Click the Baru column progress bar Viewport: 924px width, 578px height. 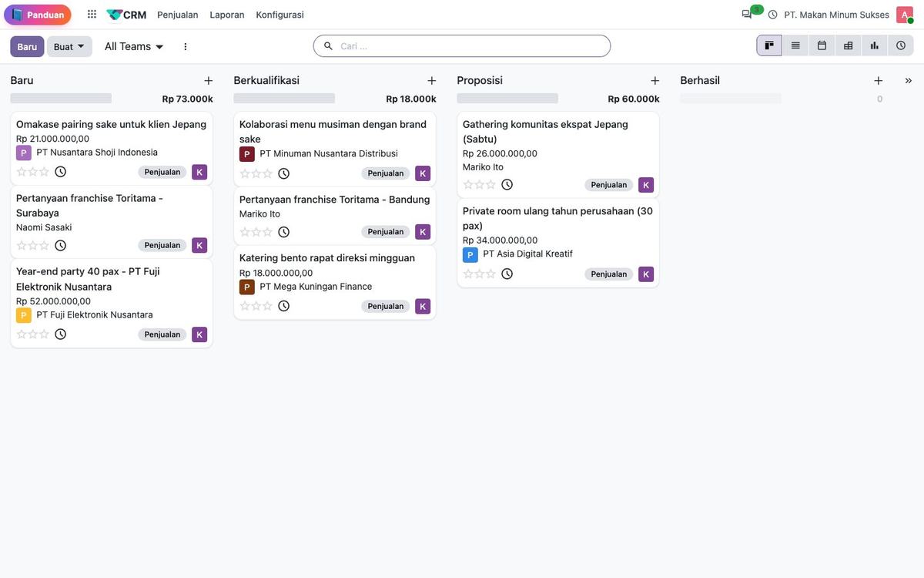pos(61,99)
